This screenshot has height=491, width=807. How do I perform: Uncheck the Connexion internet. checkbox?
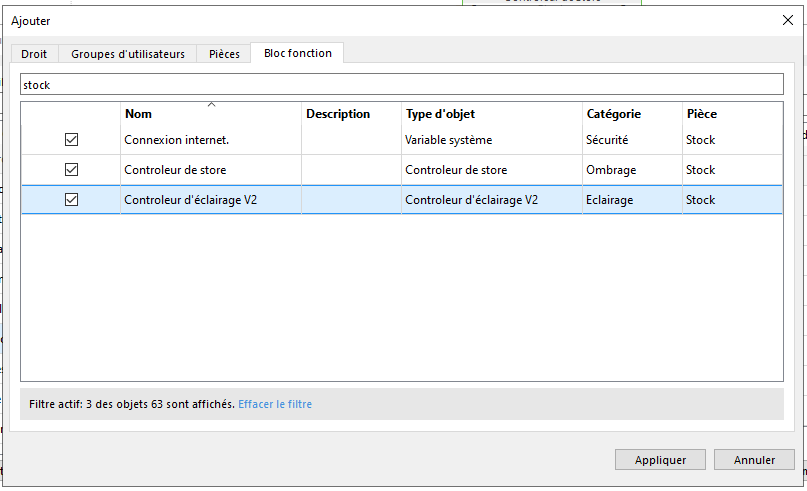[x=71, y=140]
